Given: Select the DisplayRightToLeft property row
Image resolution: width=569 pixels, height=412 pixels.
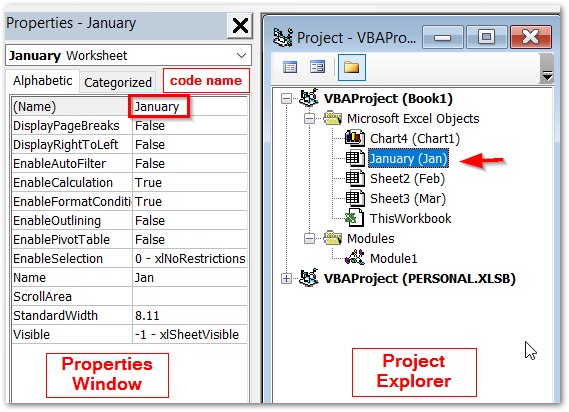Looking at the screenshot, I should (130, 144).
